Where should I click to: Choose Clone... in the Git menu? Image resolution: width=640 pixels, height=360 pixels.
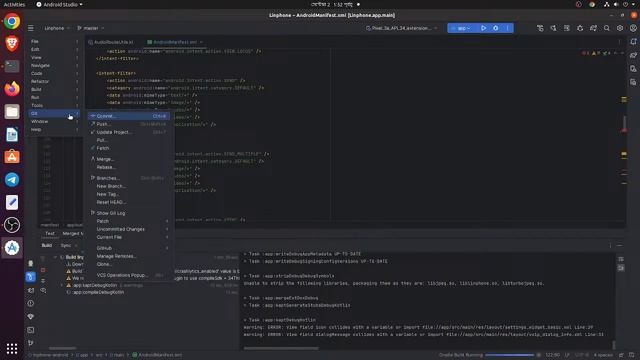coord(129,264)
